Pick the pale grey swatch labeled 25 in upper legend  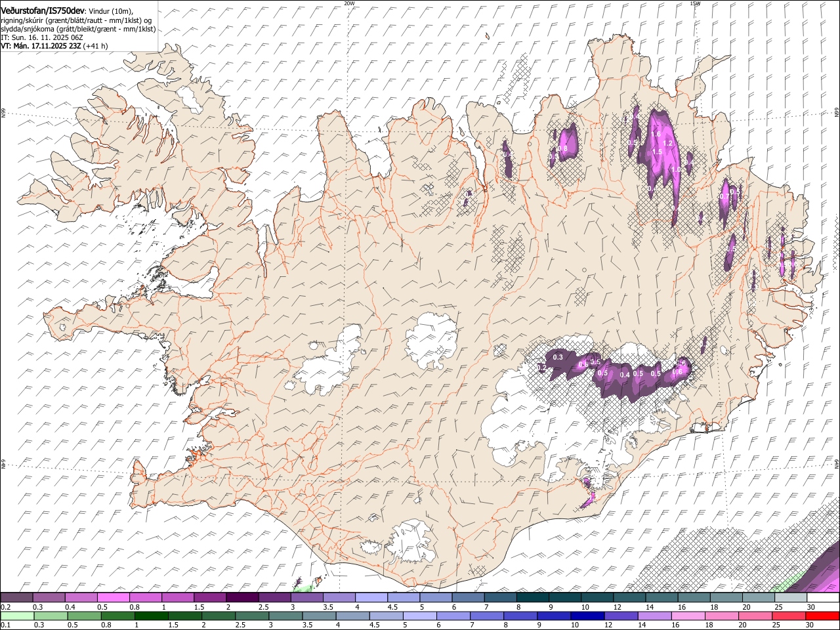point(791,598)
